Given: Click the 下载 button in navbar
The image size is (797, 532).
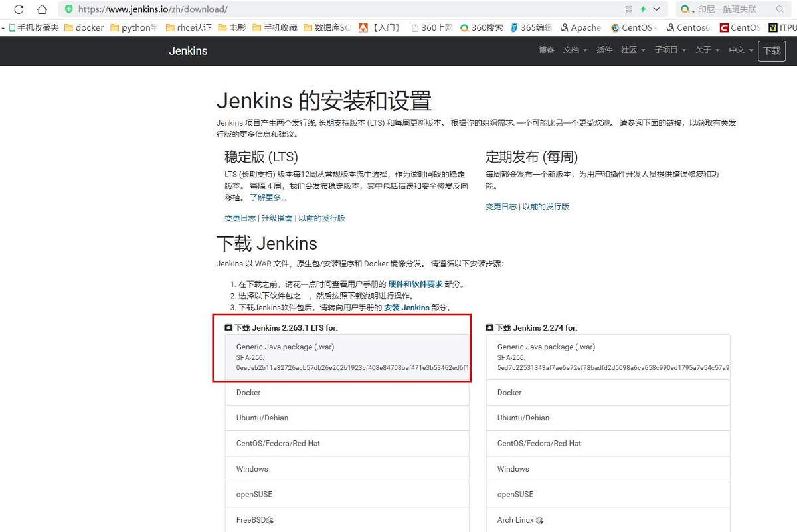Looking at the screenshot, I should click(x=772, y=50).
